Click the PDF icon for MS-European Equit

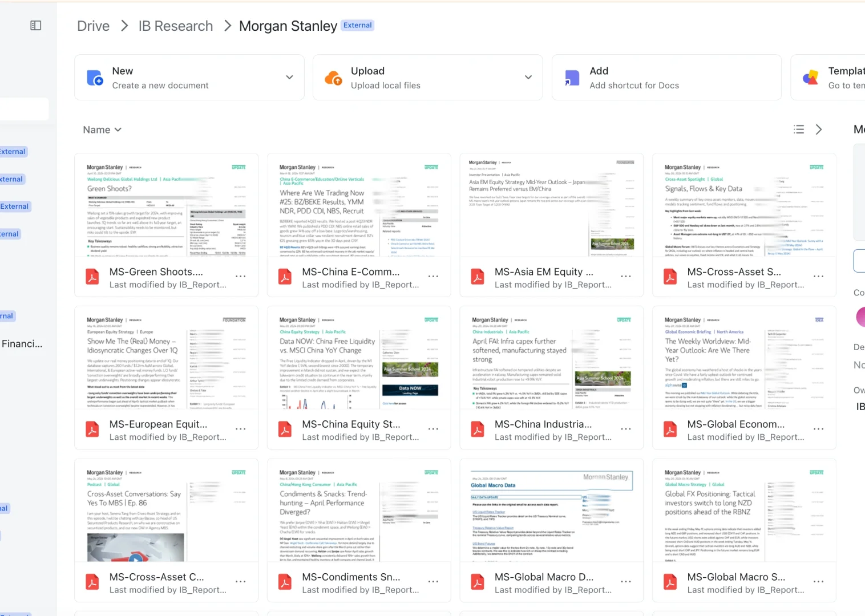[92, 429]
